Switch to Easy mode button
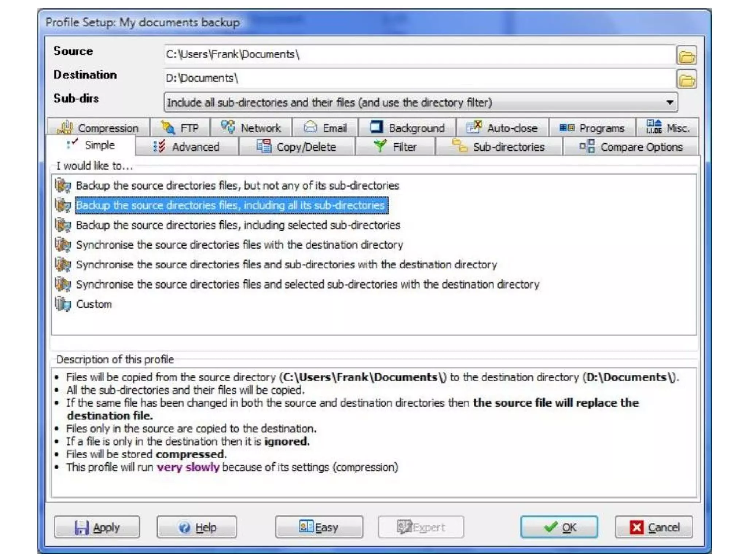 click(319, 527)
